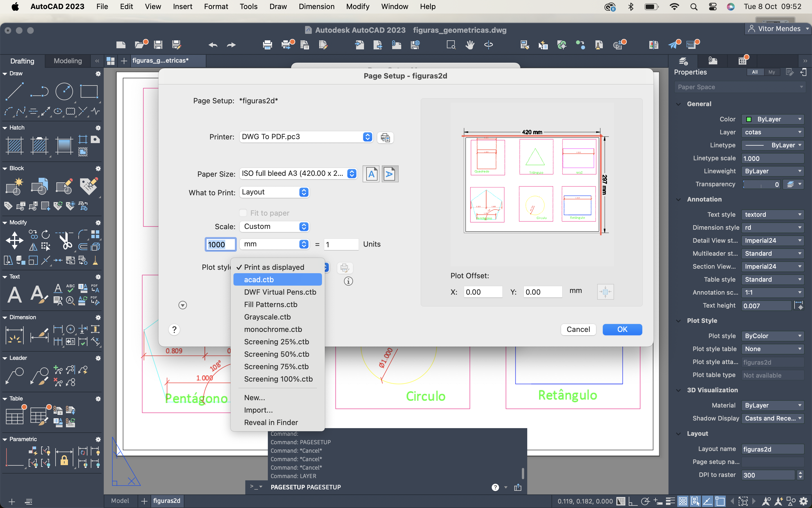Open the What to Print dropdown

pyautogui.click(x=274, y=192)
